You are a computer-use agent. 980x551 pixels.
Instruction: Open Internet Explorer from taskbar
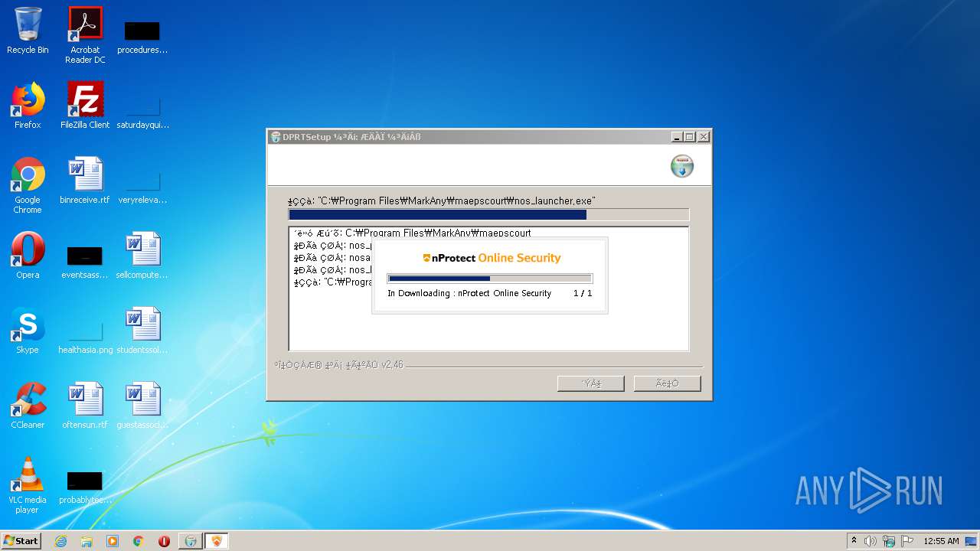60,541
